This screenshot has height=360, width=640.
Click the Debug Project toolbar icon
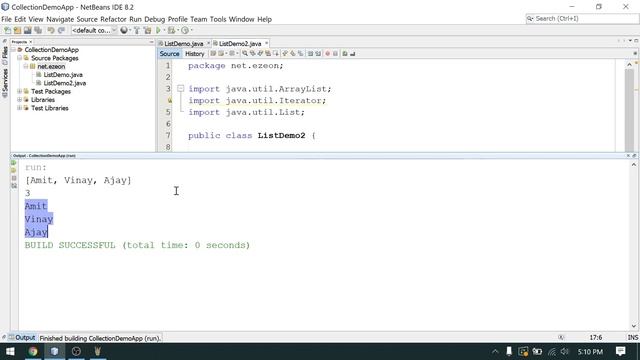coord(171,30)
